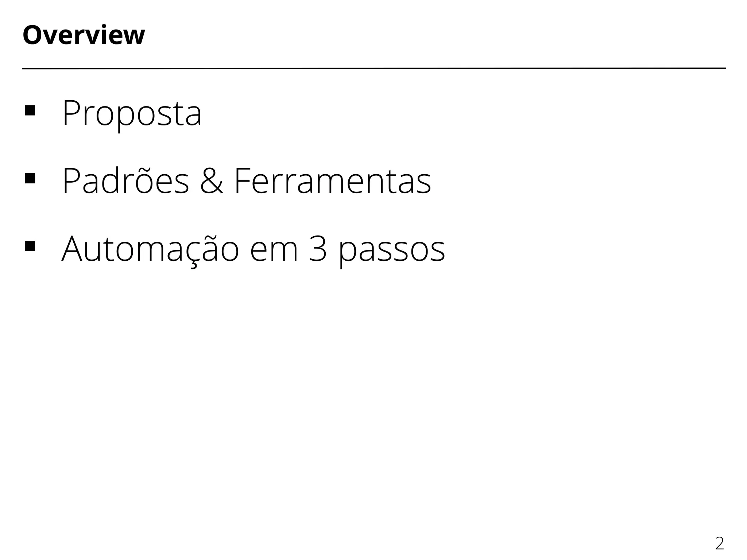Image resolution: width=747 pixels, height=560 pixels.
Task: Click the ampersand symbol in second bullet
Action: 212,181
